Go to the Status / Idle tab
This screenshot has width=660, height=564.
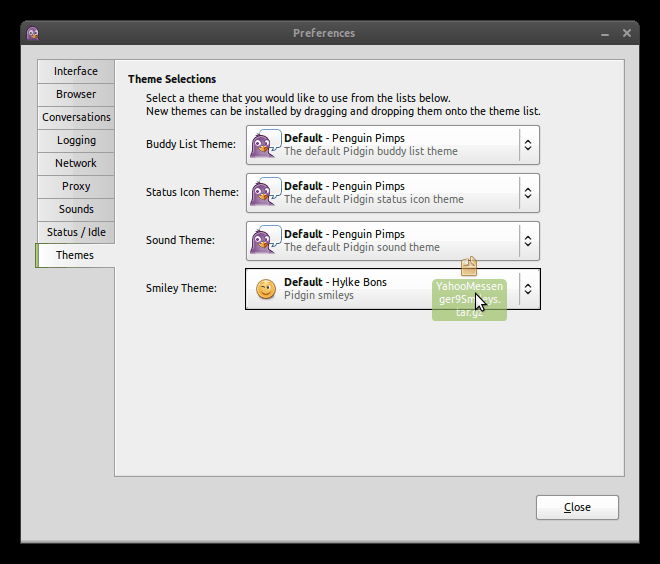point(76,232)
